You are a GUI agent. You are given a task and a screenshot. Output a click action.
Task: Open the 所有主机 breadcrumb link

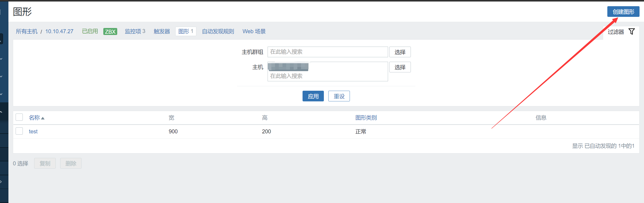[x=27, y=31]
